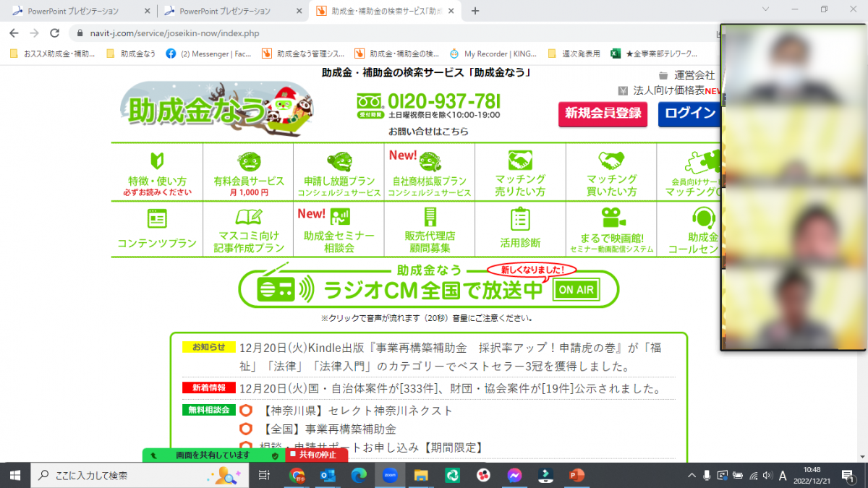The height and width of the screenshot is (488, 868).
Task: Click the まるで映画館 video camera icon
Action: (612, 217)
